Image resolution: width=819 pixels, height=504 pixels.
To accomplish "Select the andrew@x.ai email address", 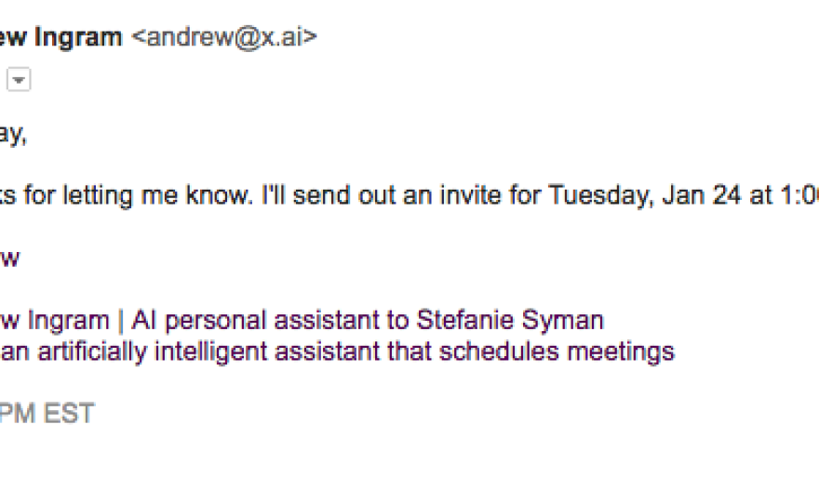I will (224, 37).
